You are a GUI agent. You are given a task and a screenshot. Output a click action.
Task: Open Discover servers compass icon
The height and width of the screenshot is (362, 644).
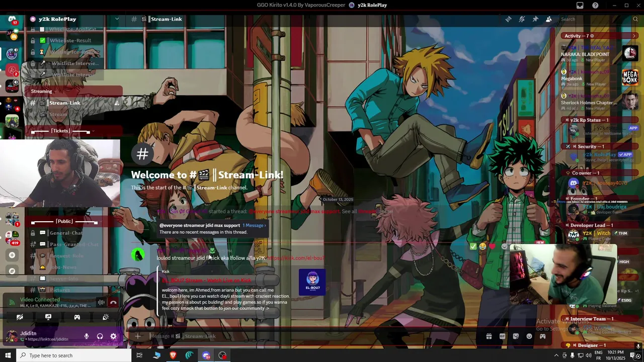[12, 271]
